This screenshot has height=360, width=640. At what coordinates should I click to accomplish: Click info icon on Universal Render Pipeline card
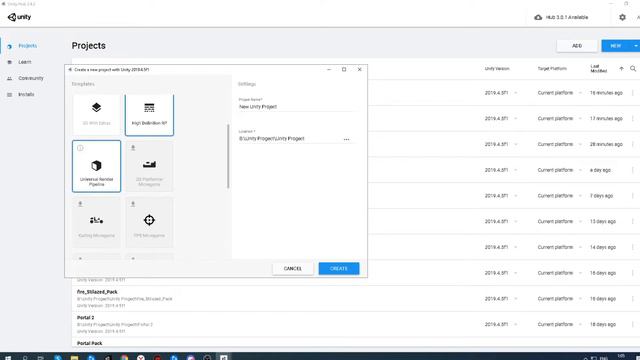(80, 148)
